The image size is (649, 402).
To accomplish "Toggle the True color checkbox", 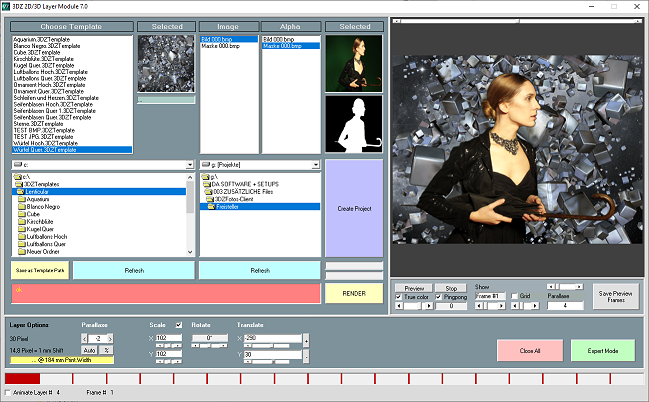I will pyautogui.click(x=399, y=297).
